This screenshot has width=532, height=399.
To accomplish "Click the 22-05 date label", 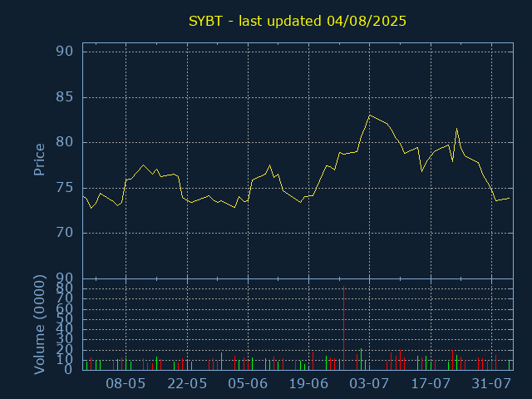I will (x=187, y=384).
